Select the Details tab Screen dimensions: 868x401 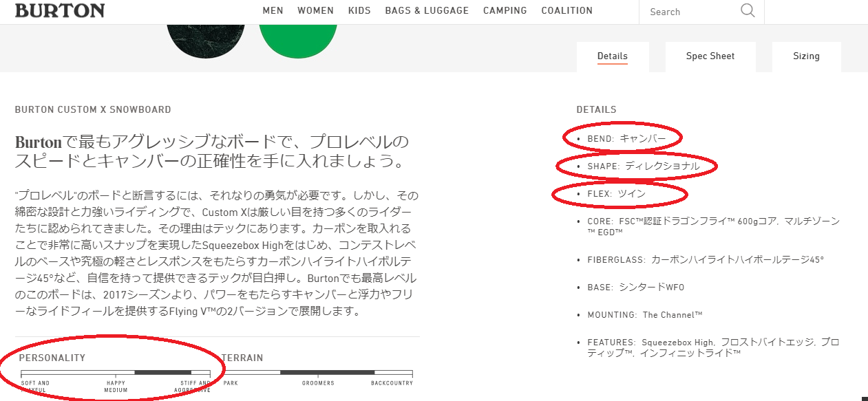point(613,56)
